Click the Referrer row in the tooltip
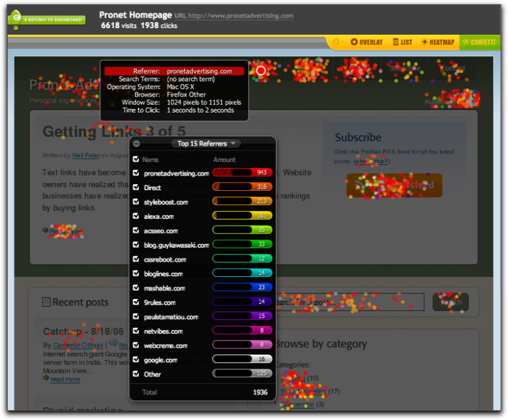The image size is (508, 420). (174, 71)
